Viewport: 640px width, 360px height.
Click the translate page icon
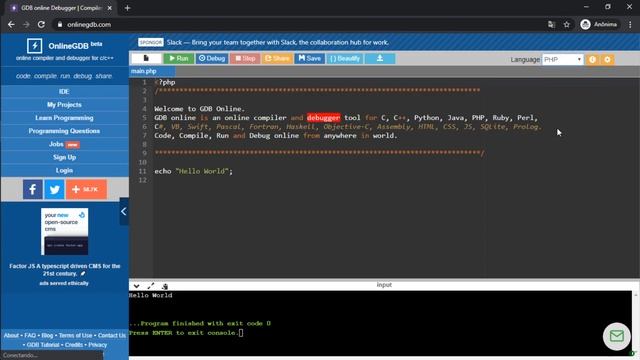coord(551,24)
